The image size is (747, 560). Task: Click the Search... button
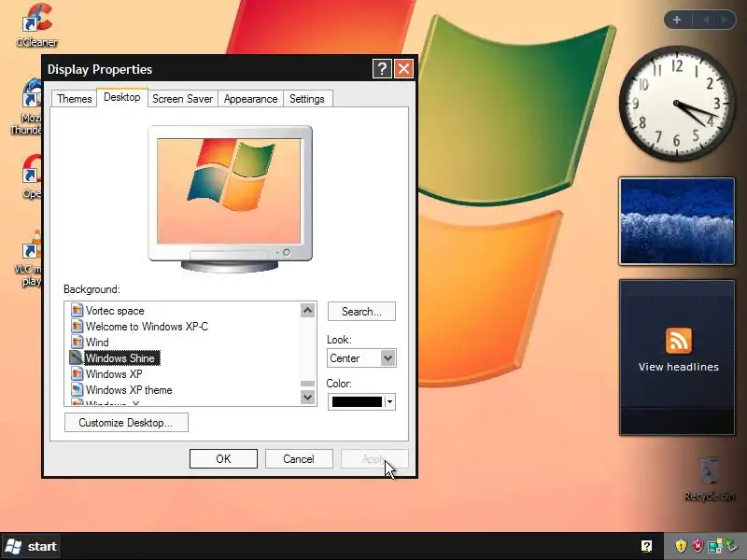click(361, 312)
